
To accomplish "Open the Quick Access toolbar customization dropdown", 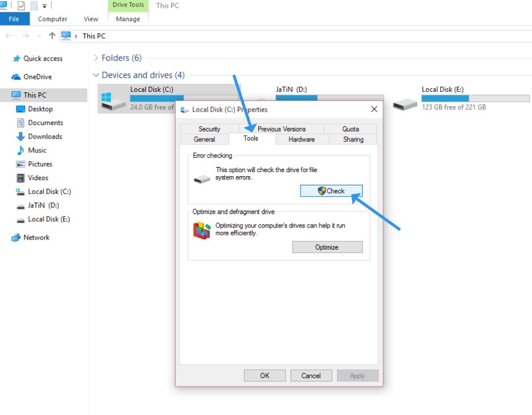I will [45, 5].
